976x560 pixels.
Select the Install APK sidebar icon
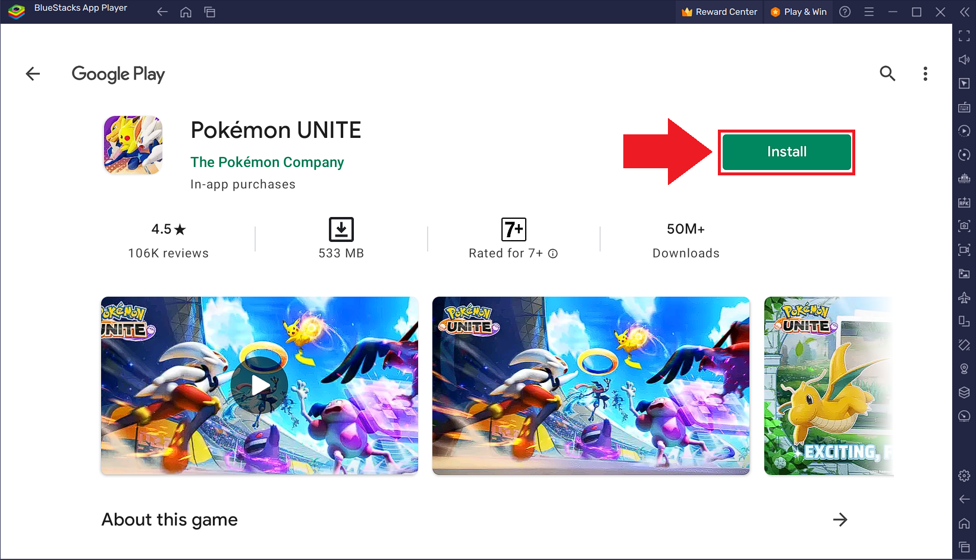pos(965,202)
